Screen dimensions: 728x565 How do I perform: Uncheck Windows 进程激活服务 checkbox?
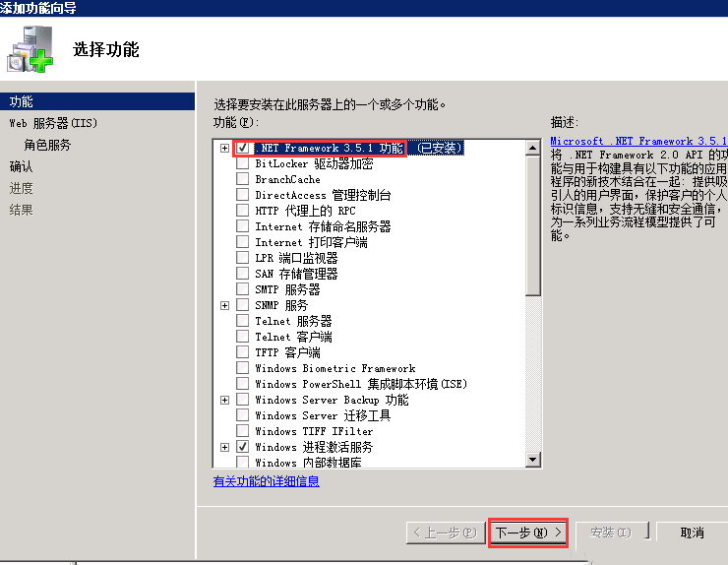click(x=242, y=447)
